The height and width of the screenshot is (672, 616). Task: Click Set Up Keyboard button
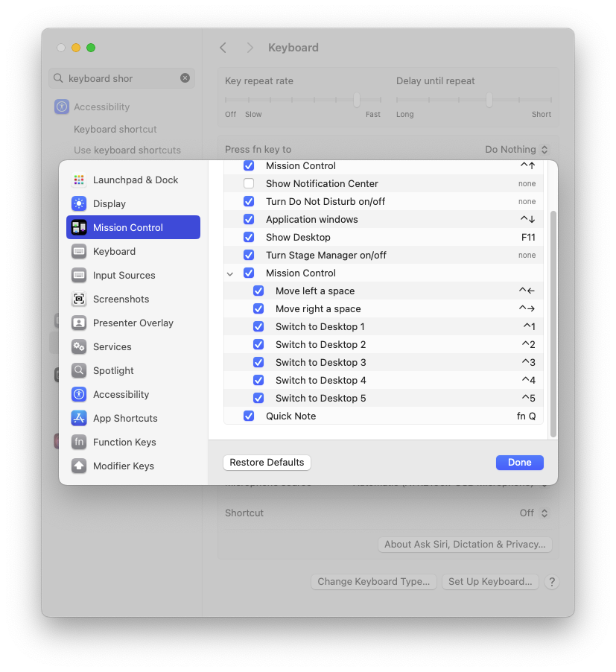(x=490, y=582)
